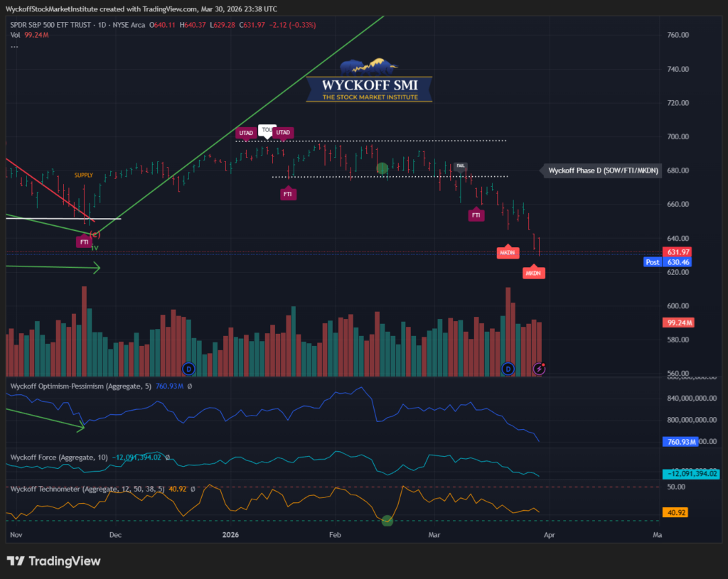This screenshot has width=728, height=579.
Task: Click the red 631.97 last price label
Action: [678, 252]
